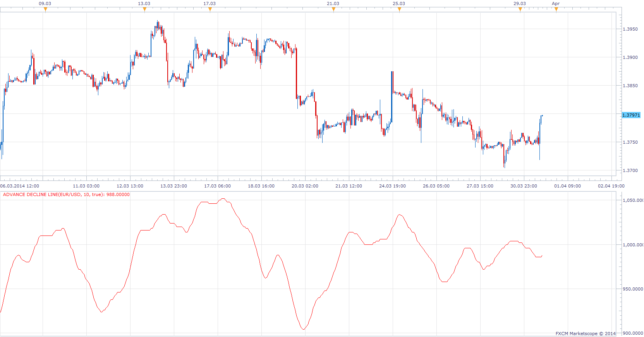Click the orange marker under 13.03
The height and width of the screenshot is (337, 644).
pyautogui.click(x=144, y=10)
